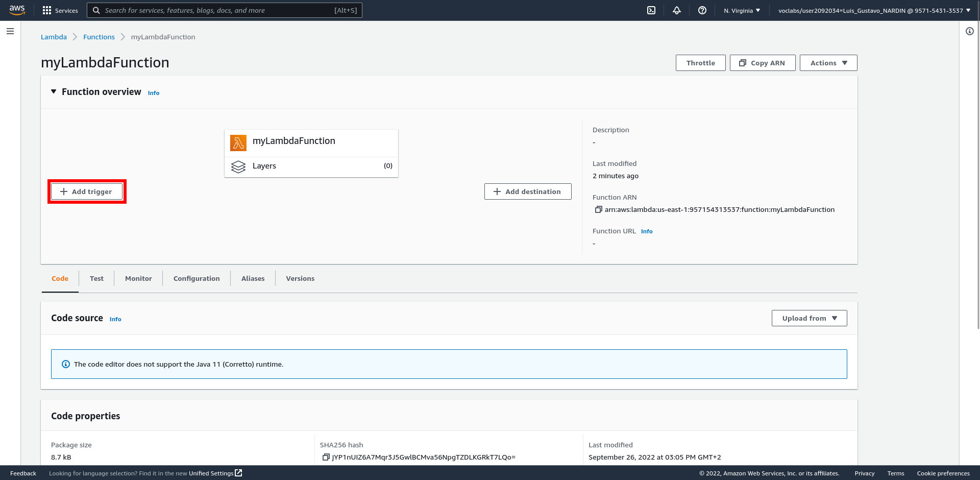Copy the Function ARN with copy icon
Image resolution: width=980 pixels, height=480 pixels.
(598, 209)
